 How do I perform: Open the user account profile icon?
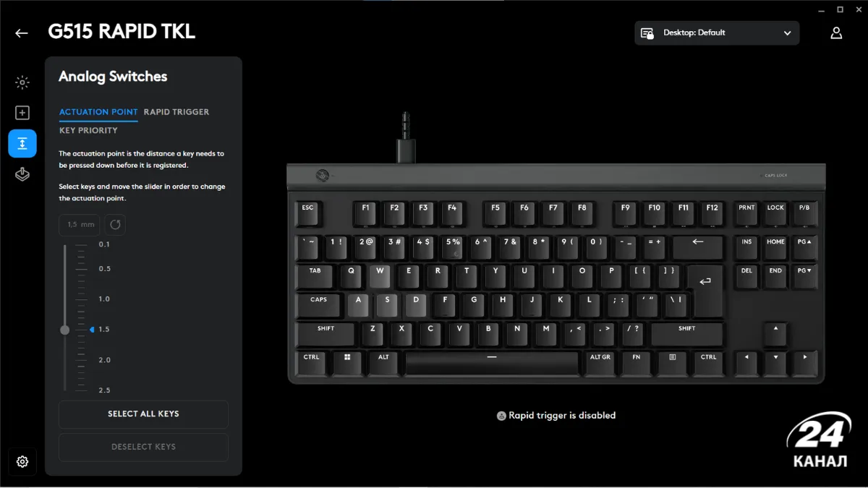pos(836,33)
